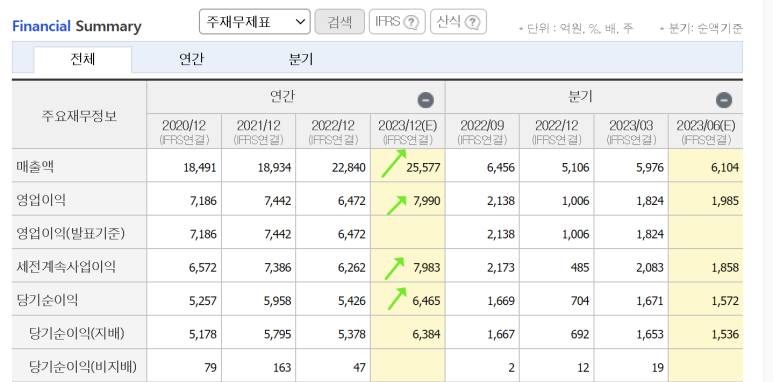The image size is (773, 382).
Task: Open the 주재무제표 dropdown
Action: point(255,22)
